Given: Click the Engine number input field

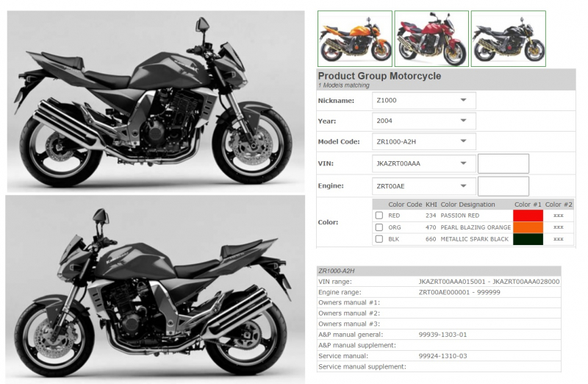Looking at the screenshot, I should (x=503, y=186).
